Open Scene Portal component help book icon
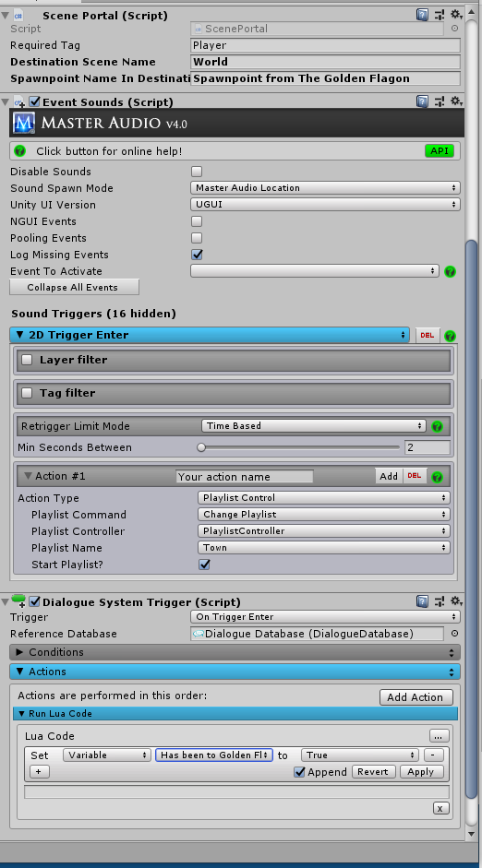 pos(422,15)
